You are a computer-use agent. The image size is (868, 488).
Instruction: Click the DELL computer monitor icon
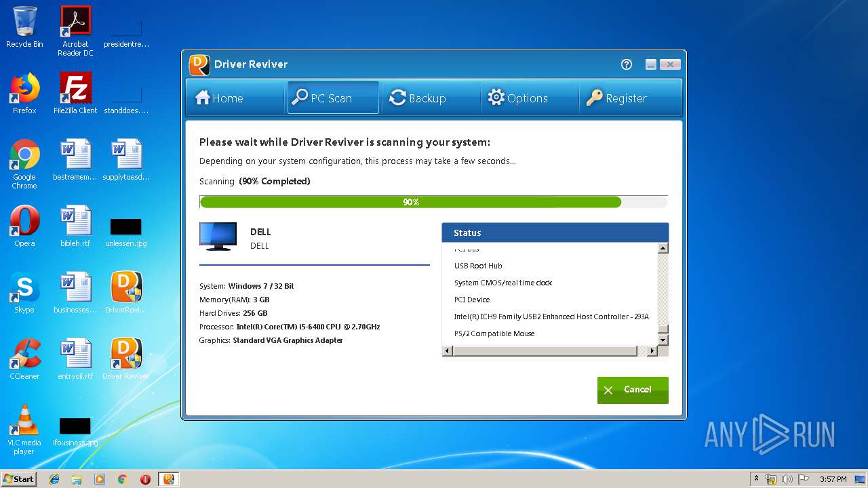coord(218,237)
